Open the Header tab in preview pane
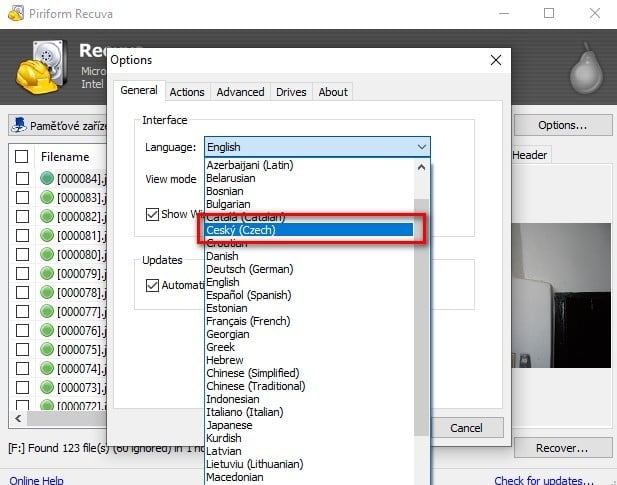617x485 pixels. click(530, 155)
